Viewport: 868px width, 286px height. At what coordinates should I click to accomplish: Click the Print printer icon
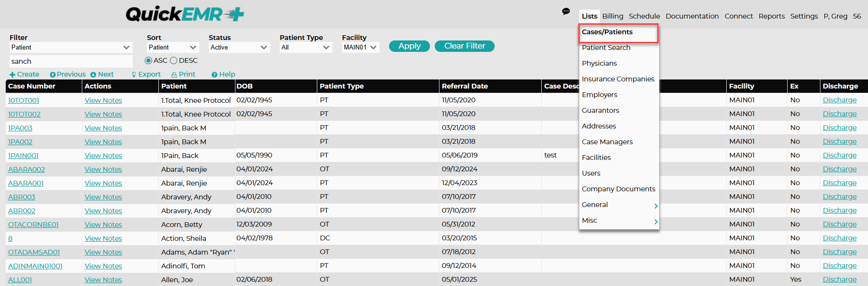pyautogui.click(x=174, y=75)
